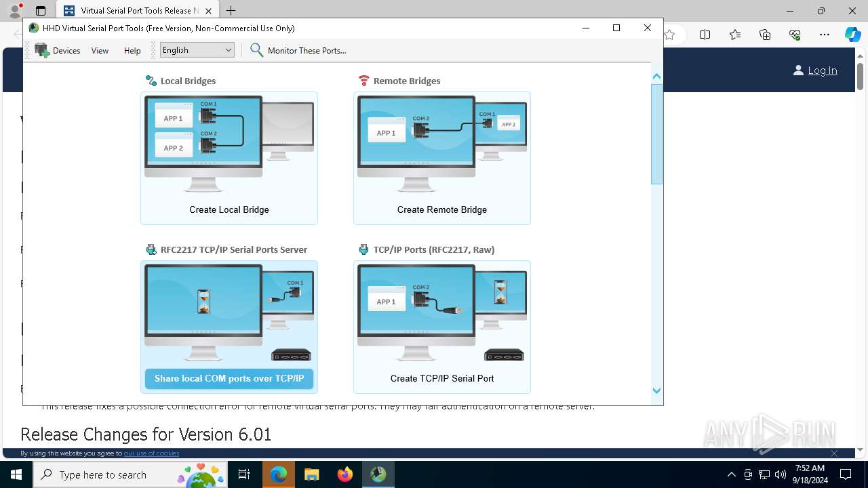Click Create Remote Bridge
Viewport: 868px width, 488px height.
click(x=442, y=209)
